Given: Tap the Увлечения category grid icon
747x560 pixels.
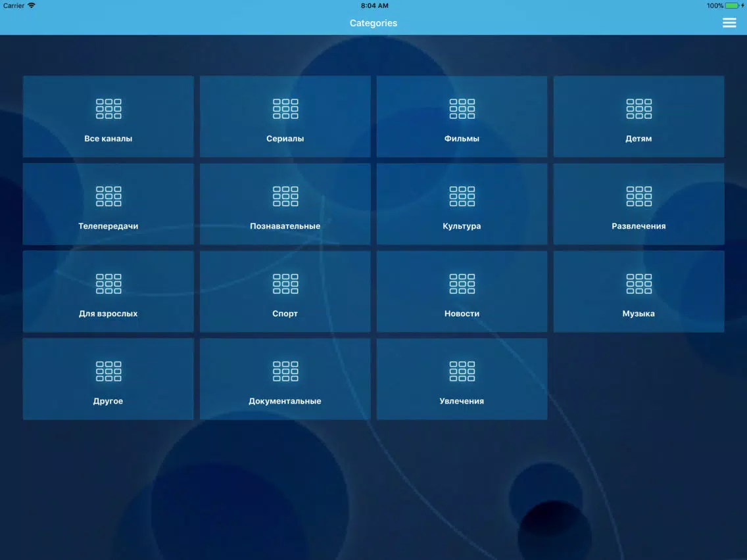Looking at the screenshot, I should pyautogui.click(x=462, y=371).
